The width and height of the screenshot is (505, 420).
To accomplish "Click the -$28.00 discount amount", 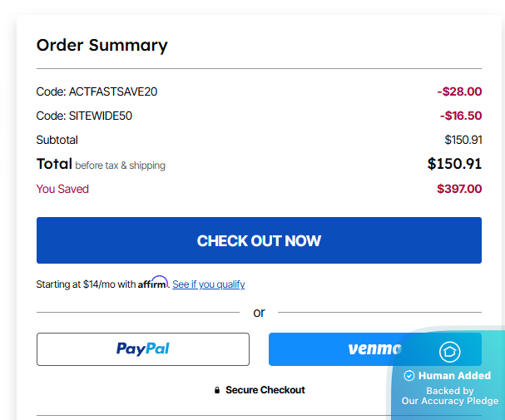I will tap(459, 91).
